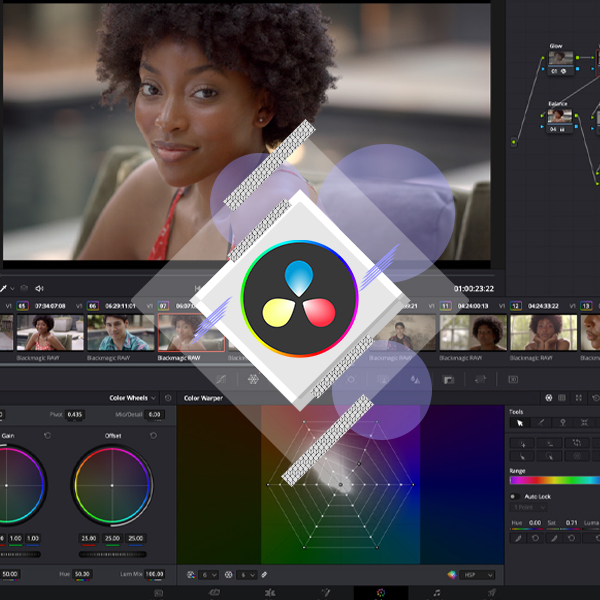The image size is (600, 600).
Task: Click the Range hue spectrum bar
Action: 554,481
